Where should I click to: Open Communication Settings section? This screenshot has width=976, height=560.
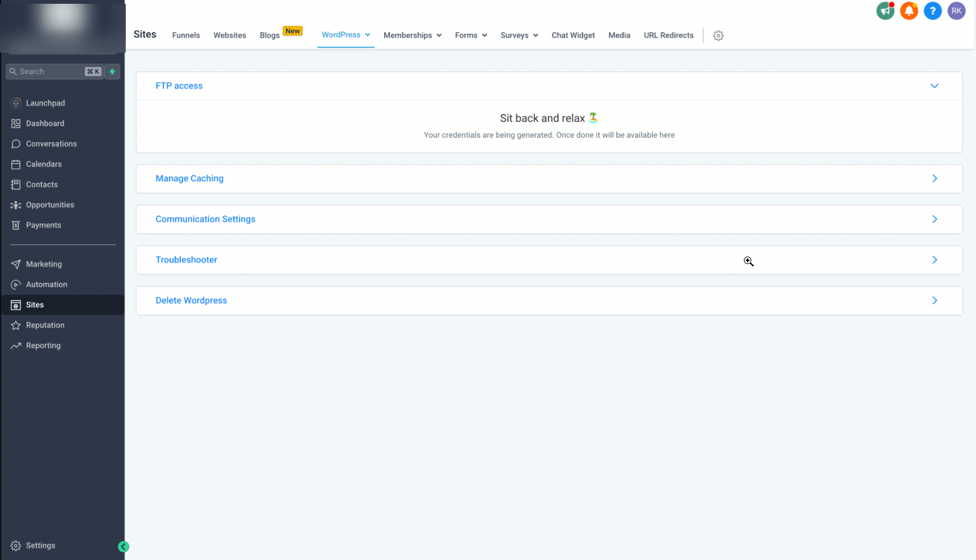(x=205, y=219)
